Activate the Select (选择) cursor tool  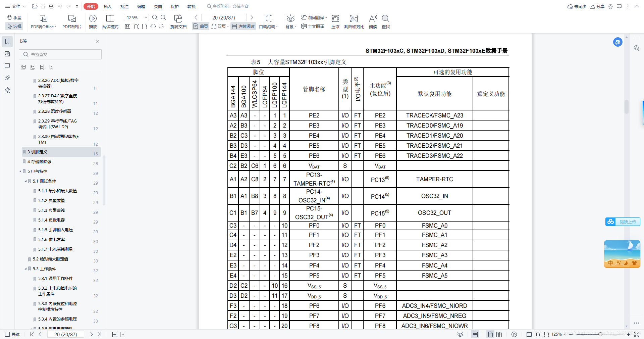(14, 26)
